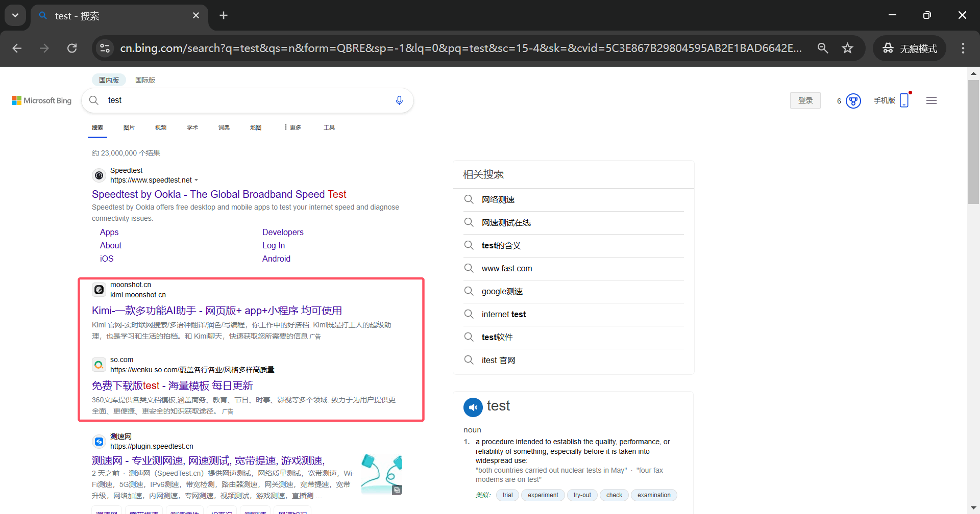Switch to the 国际版 option

click(x=144, y=80)
